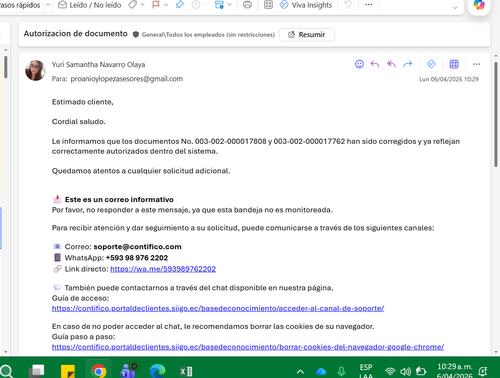Click the snooze clock icon

click(196, 5)
